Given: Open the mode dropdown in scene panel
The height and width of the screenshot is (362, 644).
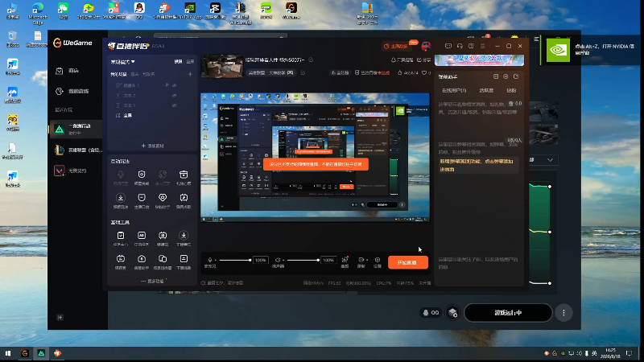Looking at the screenshot, I should tap(123, 62).
